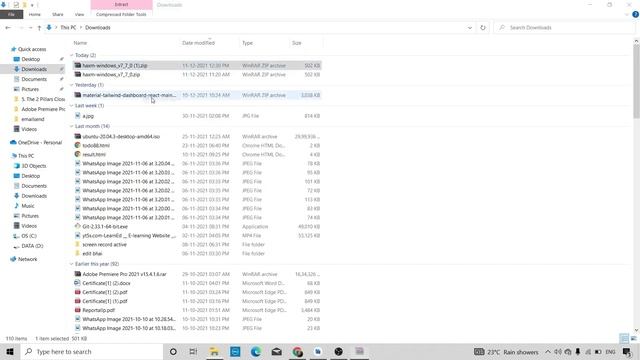This screenshot has width=640, height=360.
Task: Open the OS (C:) drive
Action: (x=29, y=236)
